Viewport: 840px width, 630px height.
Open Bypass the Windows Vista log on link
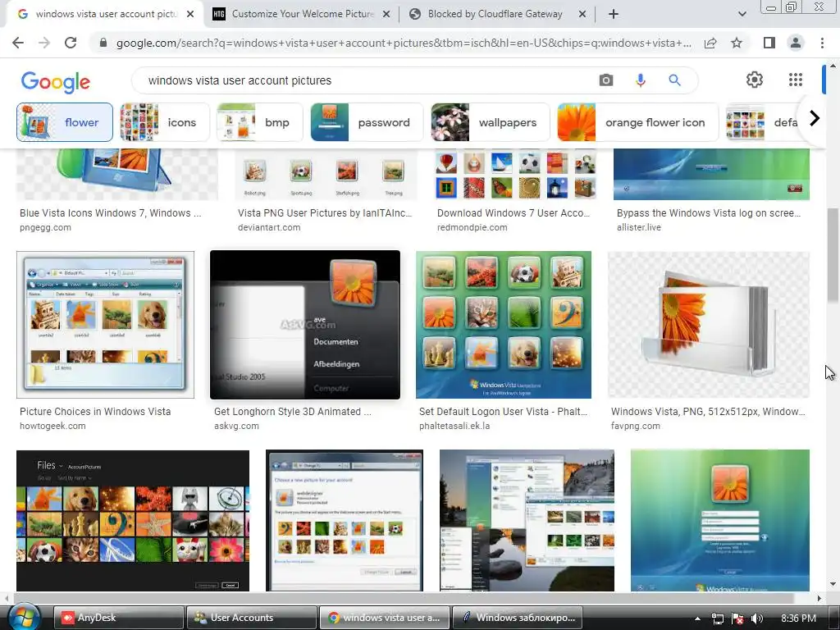(x=709, y=213)
